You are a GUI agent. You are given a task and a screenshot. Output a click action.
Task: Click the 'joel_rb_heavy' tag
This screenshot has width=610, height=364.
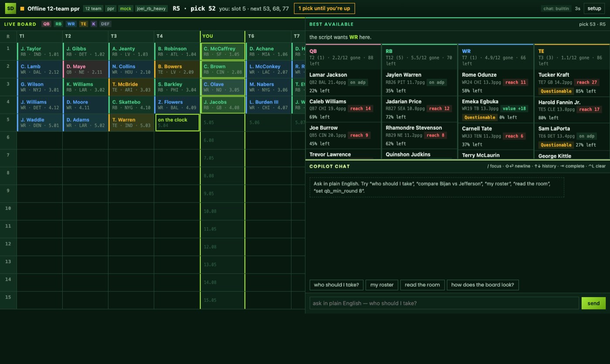click(x=151, y=8)
